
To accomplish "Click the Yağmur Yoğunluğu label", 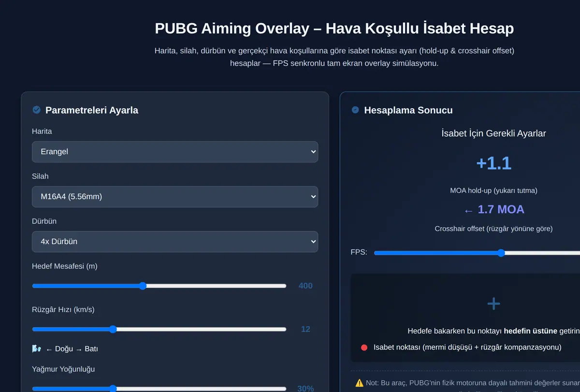I will click(63, 369).
